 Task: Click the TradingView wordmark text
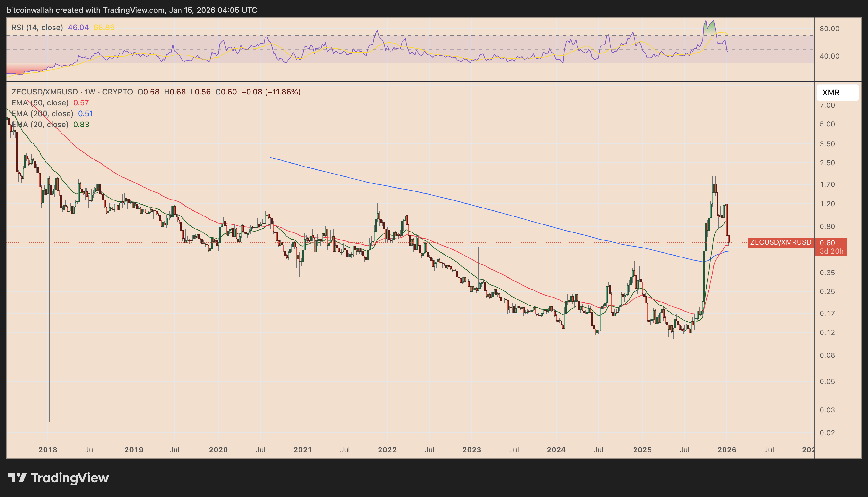tap(70, 478)
